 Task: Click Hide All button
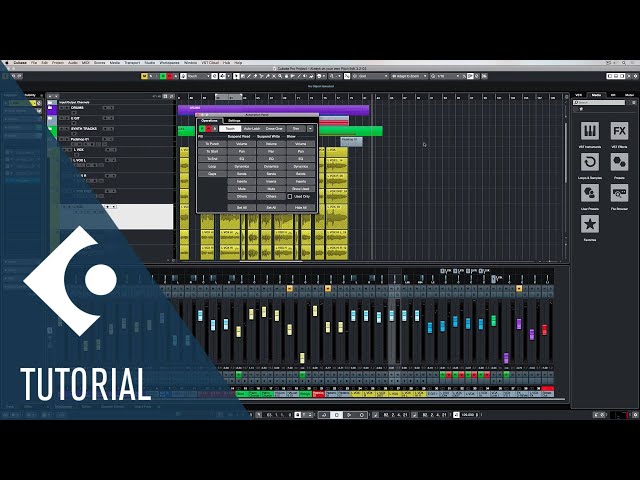coord(301,208)
